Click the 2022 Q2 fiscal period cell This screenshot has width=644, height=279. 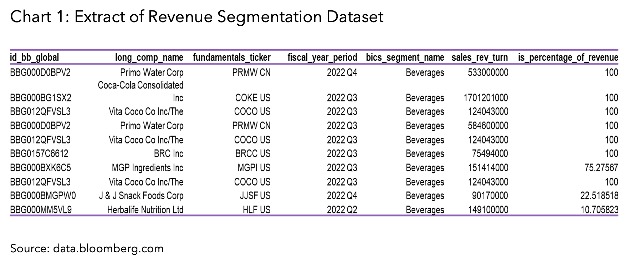pos(342,210)
